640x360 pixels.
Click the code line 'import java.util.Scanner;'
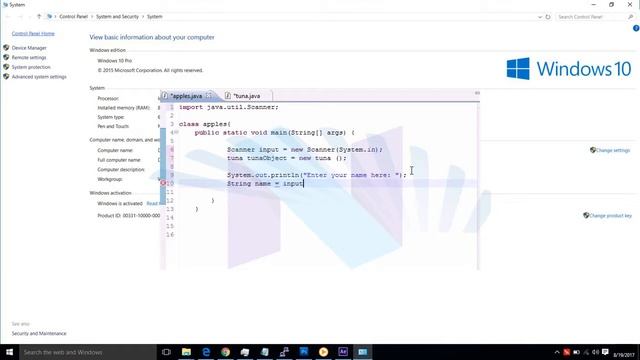229,107
